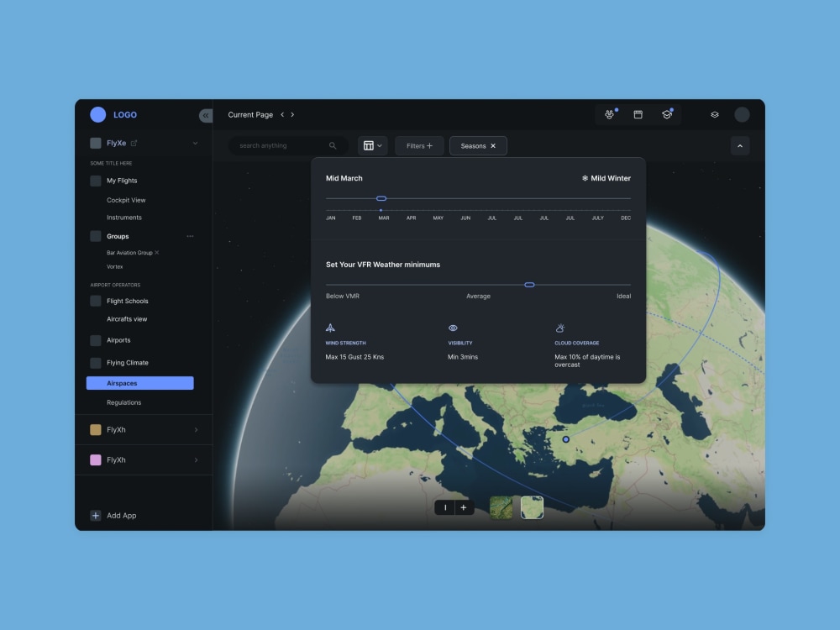840x630 pixels.
Task: Open Cockpit View
Action: [x=126, y=200]
